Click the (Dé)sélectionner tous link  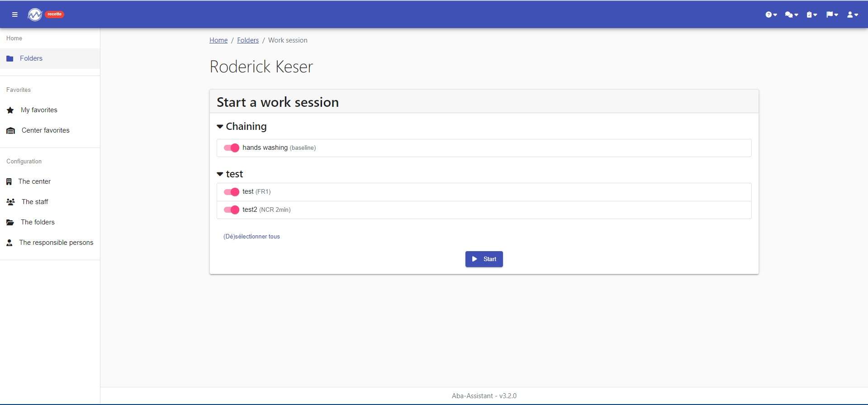251,237
